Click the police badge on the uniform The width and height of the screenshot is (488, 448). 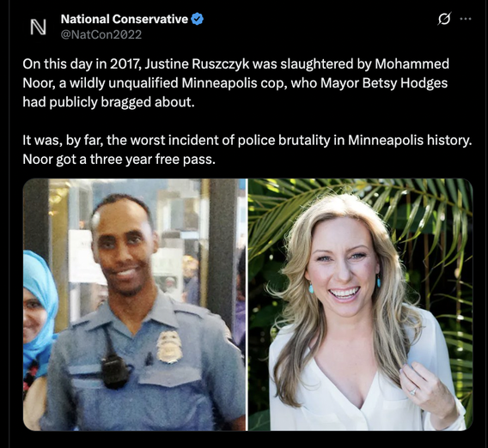(168, 347)
